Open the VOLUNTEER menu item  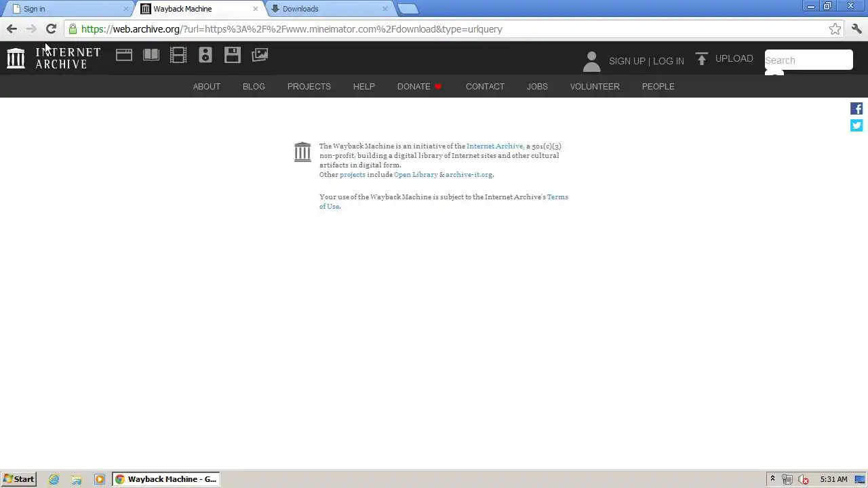coord(595,87)
